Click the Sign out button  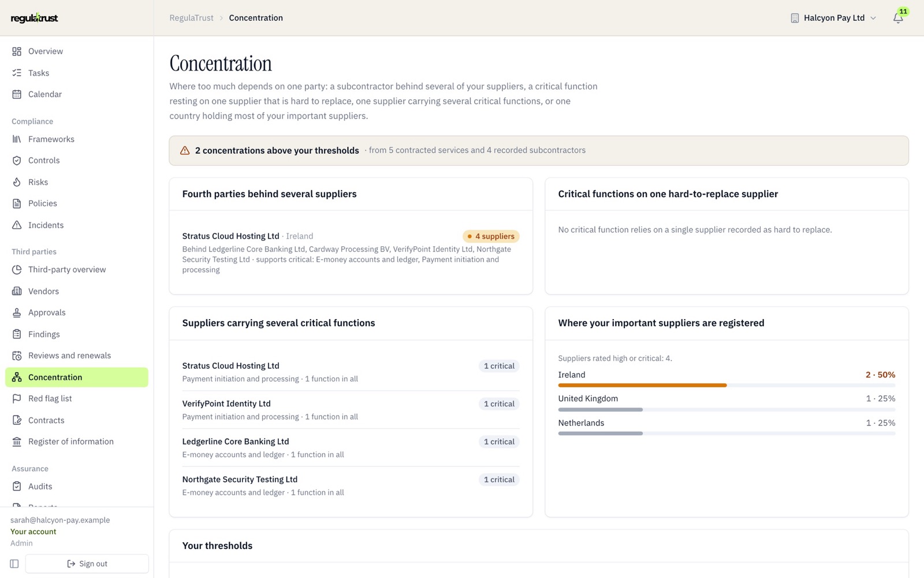point(87,564)
